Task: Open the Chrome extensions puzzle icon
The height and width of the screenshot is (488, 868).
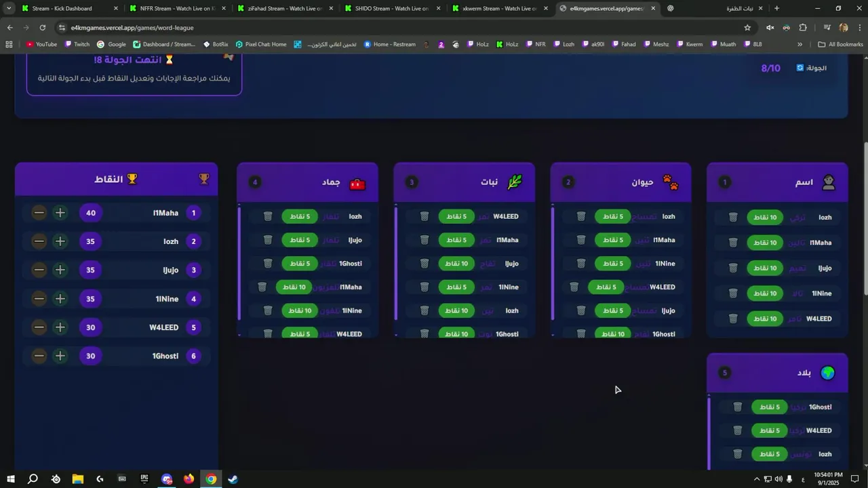Action: [x=803, y=28]
